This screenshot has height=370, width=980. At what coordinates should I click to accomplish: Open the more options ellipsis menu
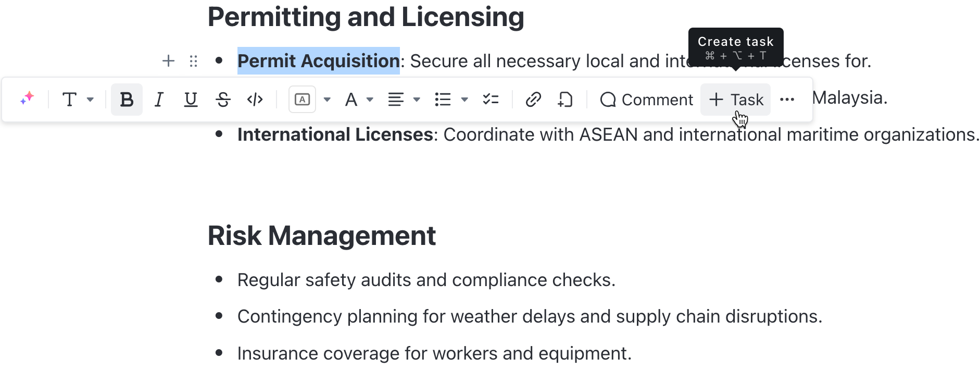tap(787, 99)
